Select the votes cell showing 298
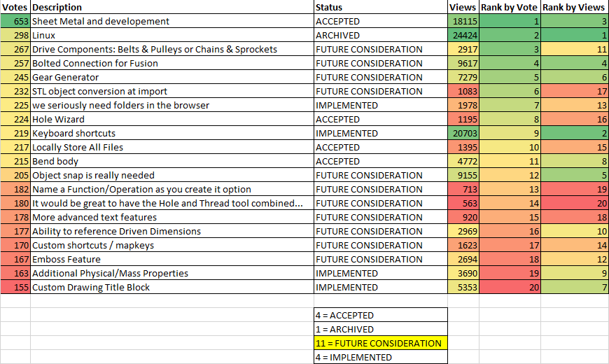 [15, 35]
